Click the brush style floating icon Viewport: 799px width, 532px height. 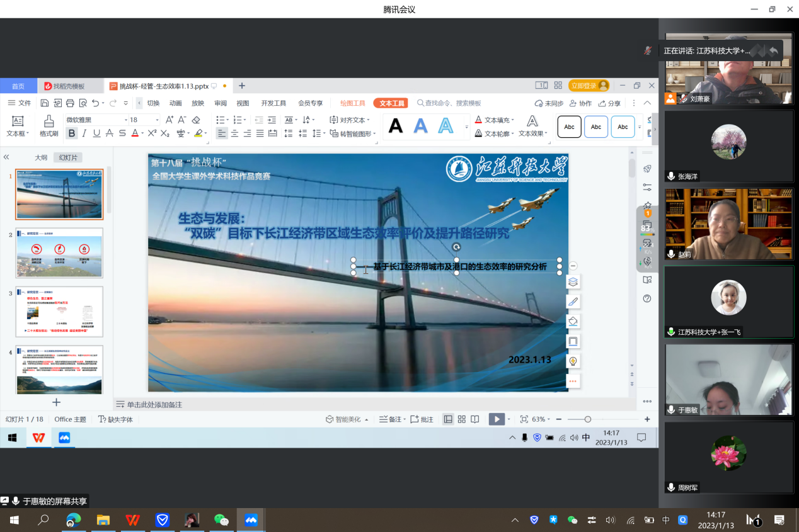point(573,302)
